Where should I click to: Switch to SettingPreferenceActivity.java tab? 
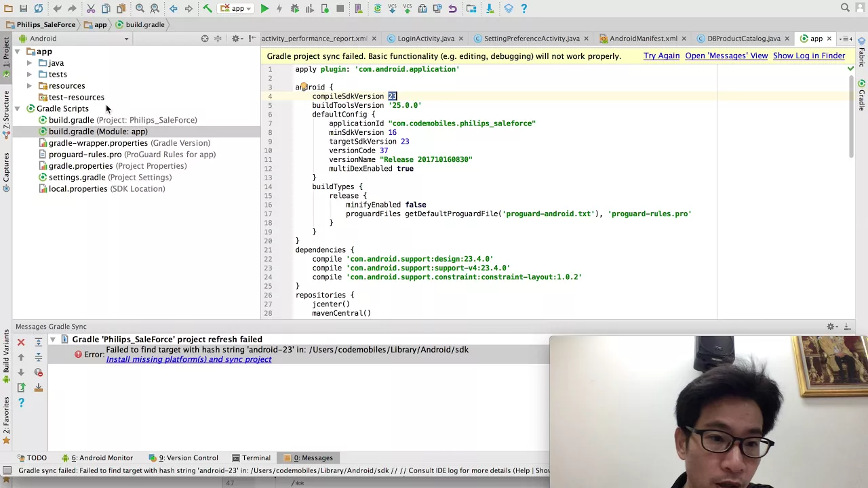(532, 39)
